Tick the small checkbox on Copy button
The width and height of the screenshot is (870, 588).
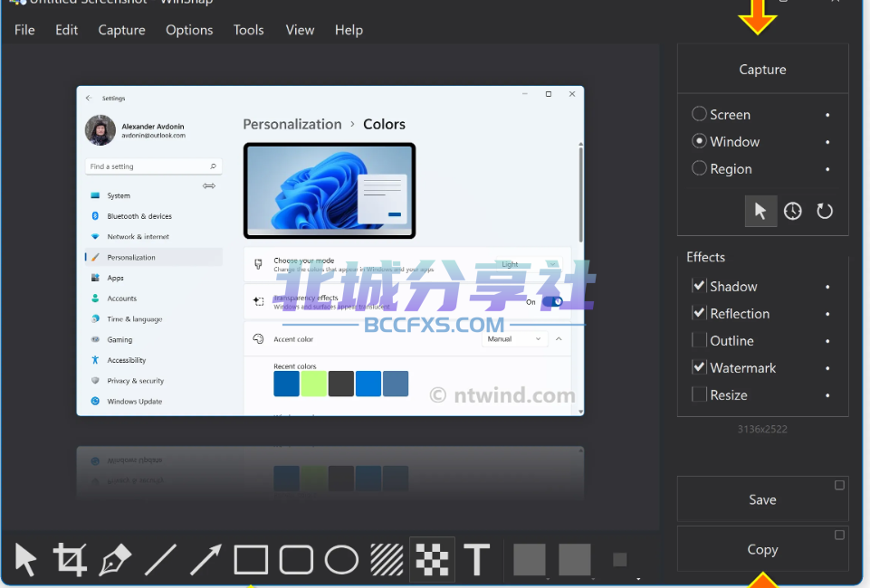[839, 535]
